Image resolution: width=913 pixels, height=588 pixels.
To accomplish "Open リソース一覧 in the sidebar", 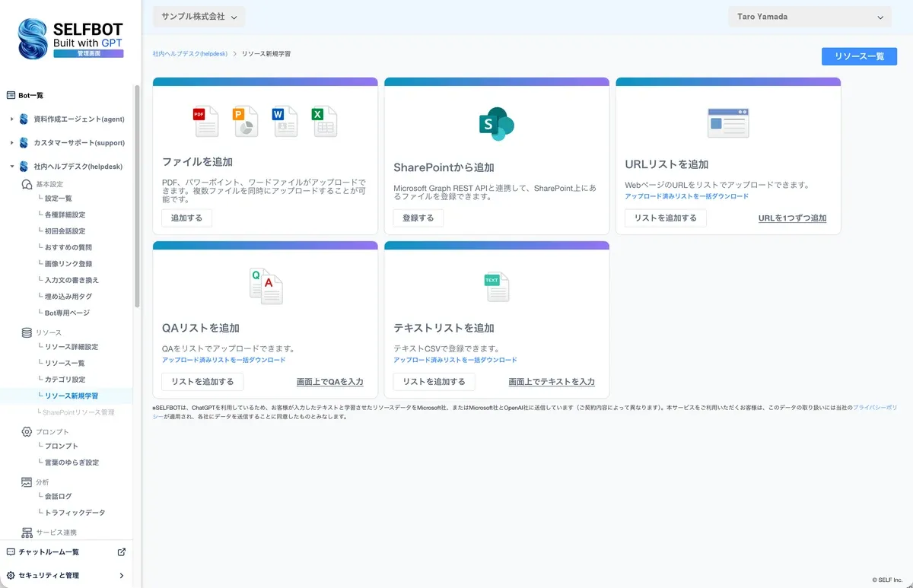I will pos(65,364).
